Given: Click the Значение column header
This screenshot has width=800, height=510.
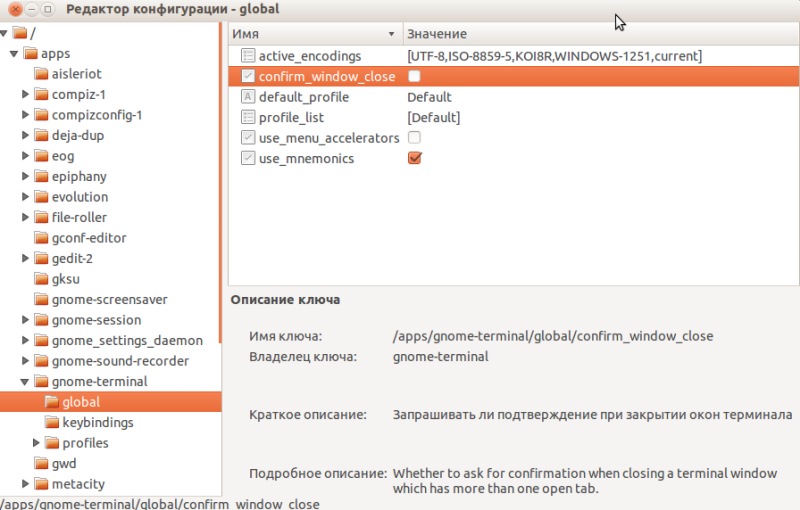Looking at the screenshot, I should (602, 34).
